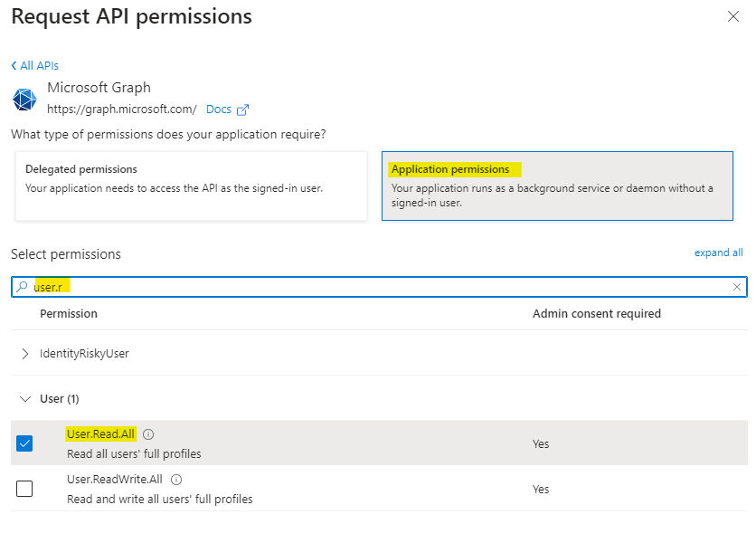Click the Admin consent required column header
This screenshot has width=756, height=543.
pyautogui.click(x=597, y=314)
